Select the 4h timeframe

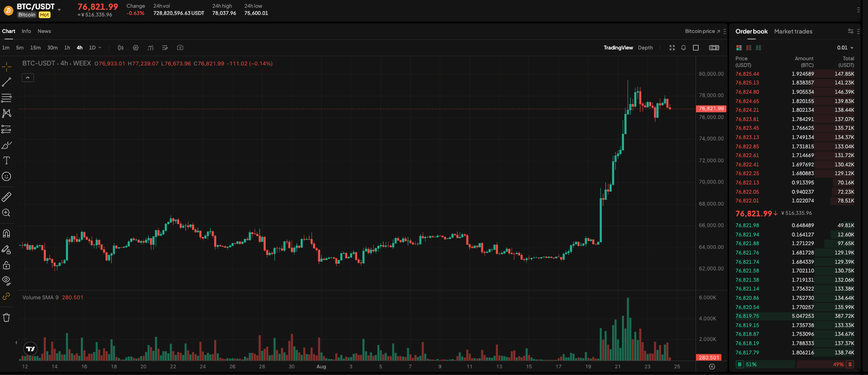point(80,47)
